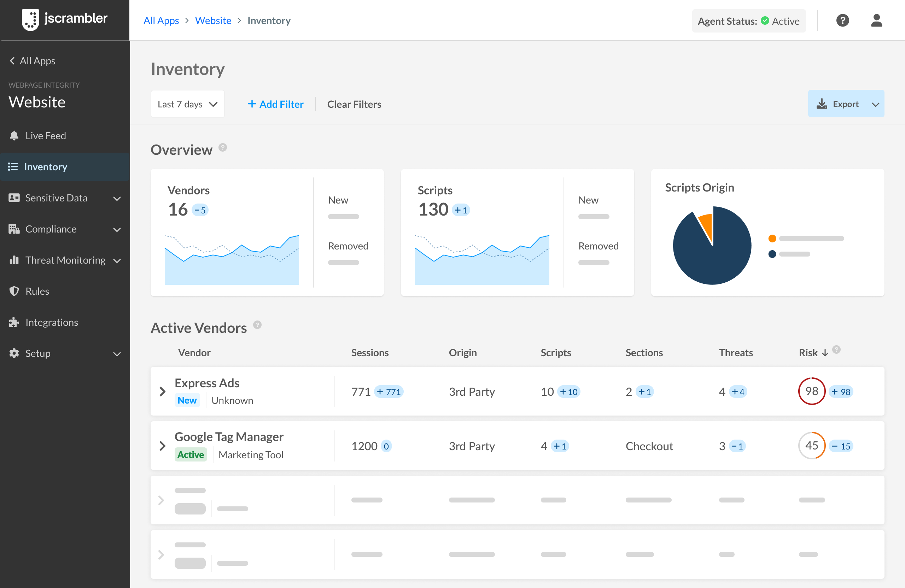
Task: Expand the Google Tag Manager row
Action: tap(162, 446)
